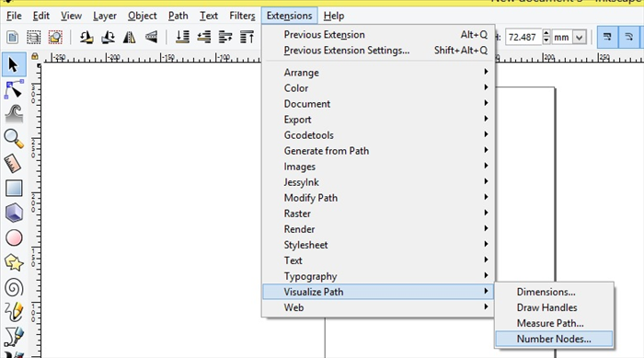This screenshot has height=358, width=644.
Task: Select the Measure ruler tool
Action: coord(14,164)
